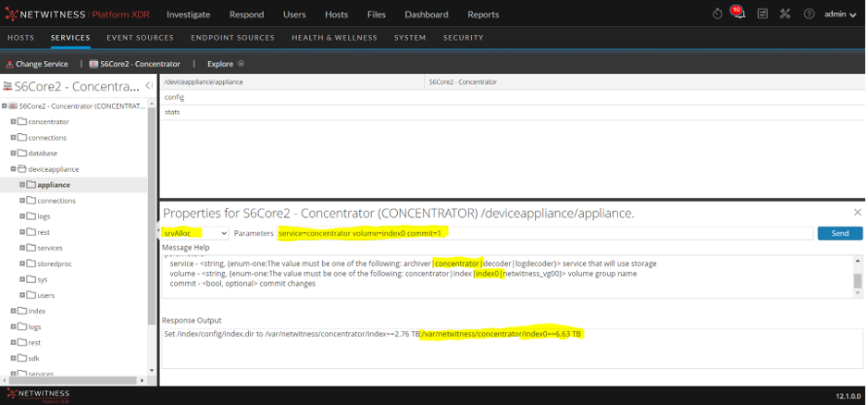Open the Investigate menu

coord(188,15)
